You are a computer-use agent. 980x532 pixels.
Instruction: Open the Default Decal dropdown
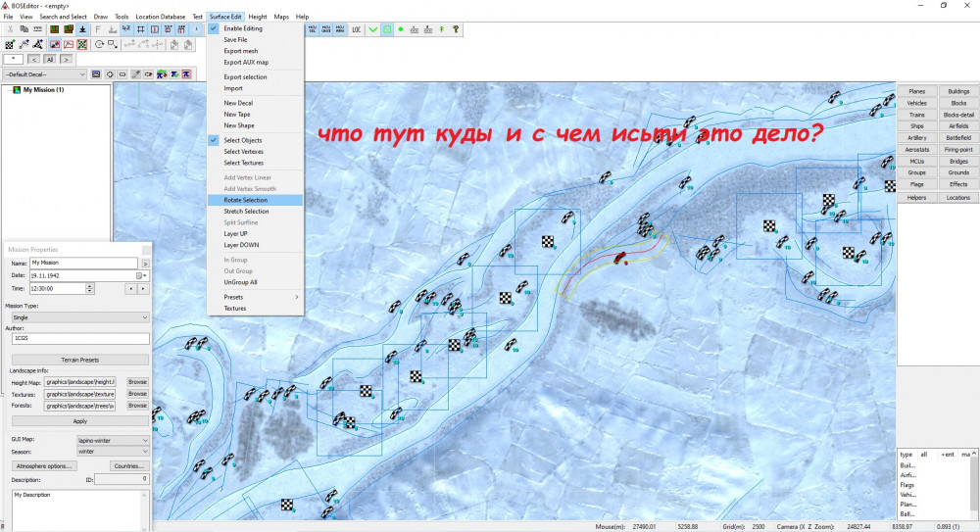(x=45, y=73)
